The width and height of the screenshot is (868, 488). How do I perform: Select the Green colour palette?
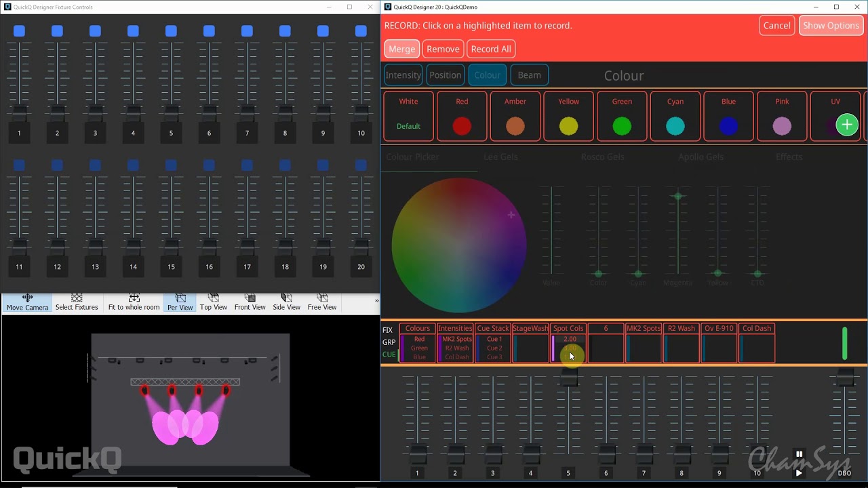(x=622, y=116)
